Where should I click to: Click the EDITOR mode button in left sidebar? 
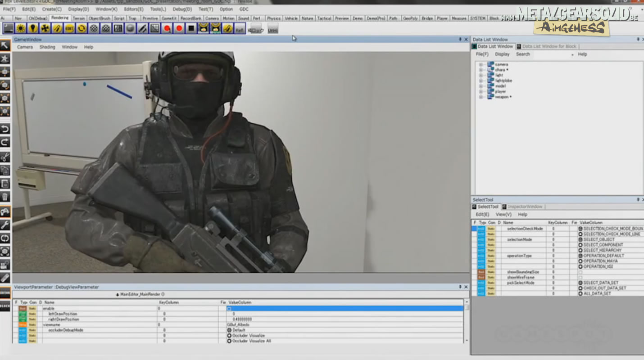click(5, 292)
